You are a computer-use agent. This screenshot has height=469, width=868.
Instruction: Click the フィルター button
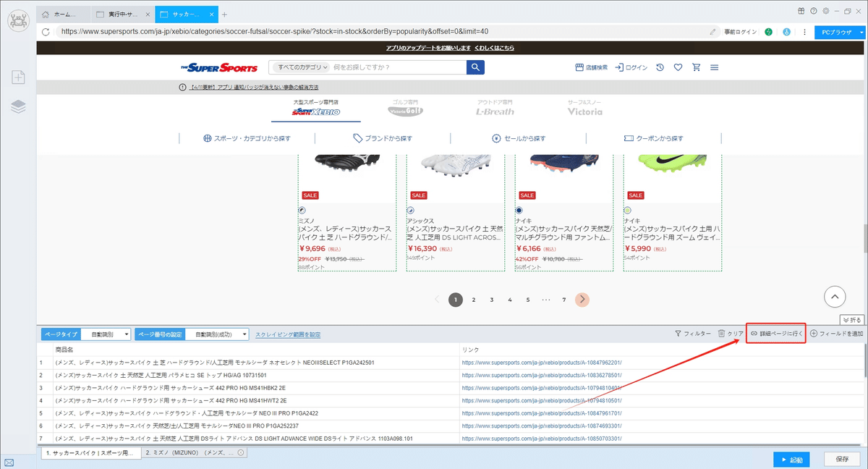(x=692, y=334)
